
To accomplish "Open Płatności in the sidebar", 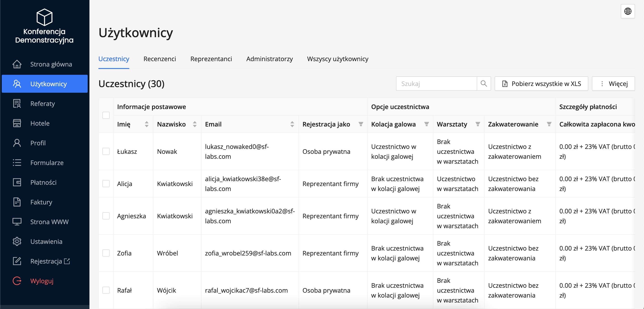I will 44,182.
